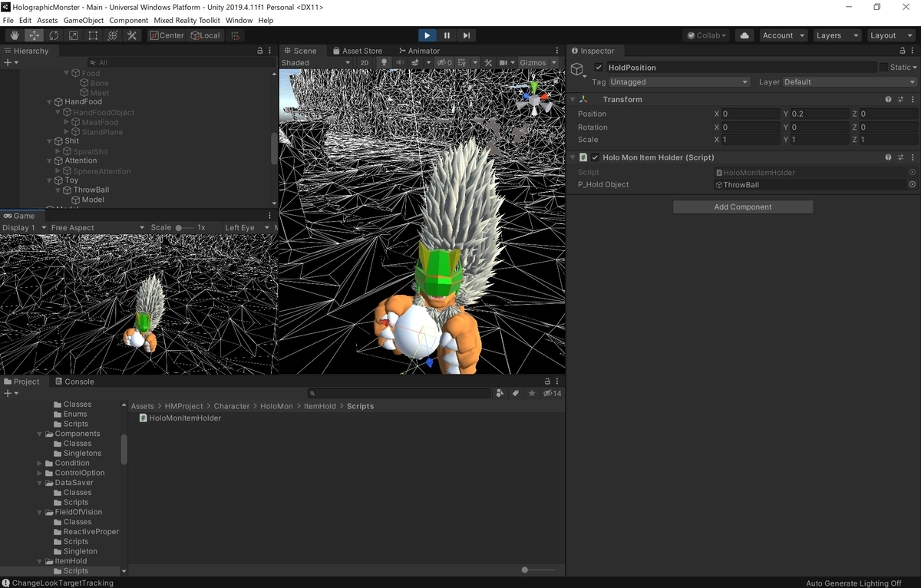Click the Add Component button
This screenshot has height=588, width=921.
point(743,207)
